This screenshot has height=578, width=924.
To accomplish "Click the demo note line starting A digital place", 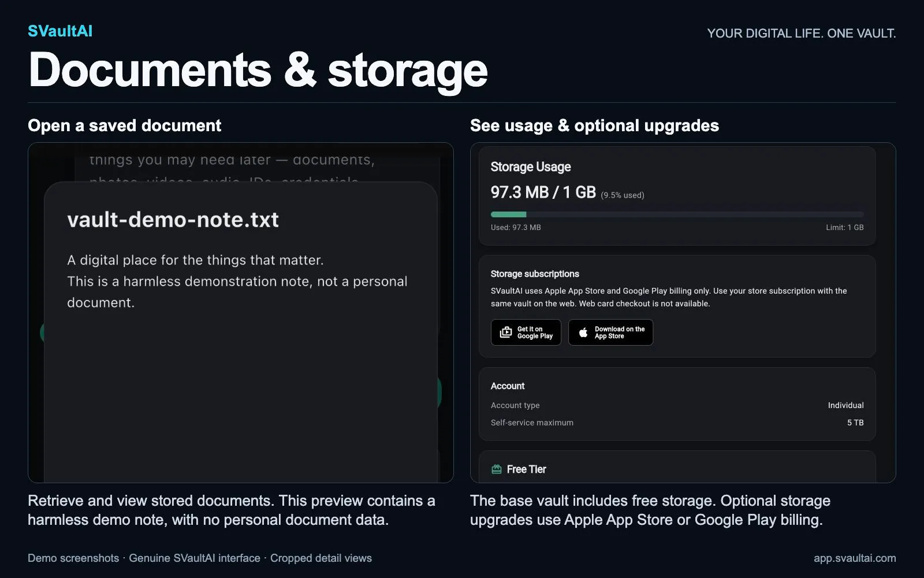I will coord(195,260).
